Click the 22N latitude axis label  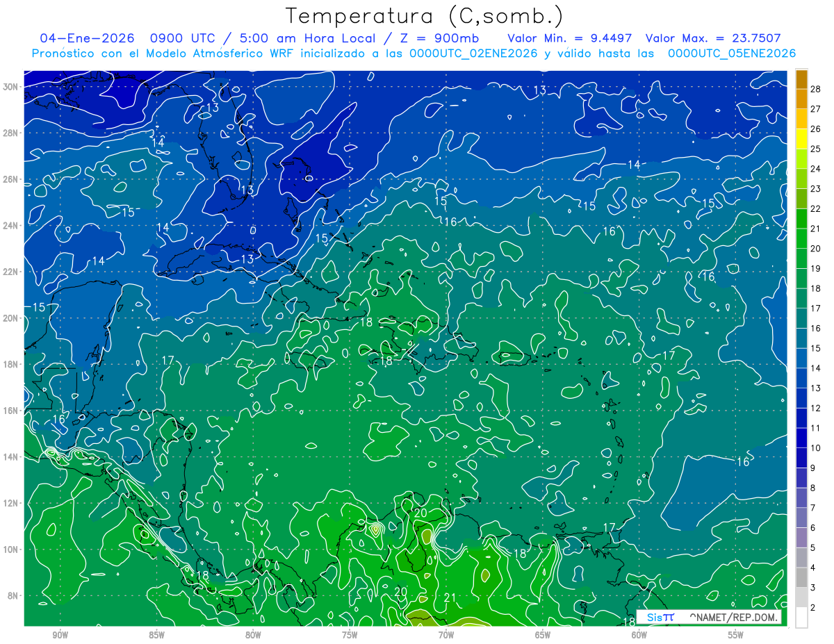(10, 272)
